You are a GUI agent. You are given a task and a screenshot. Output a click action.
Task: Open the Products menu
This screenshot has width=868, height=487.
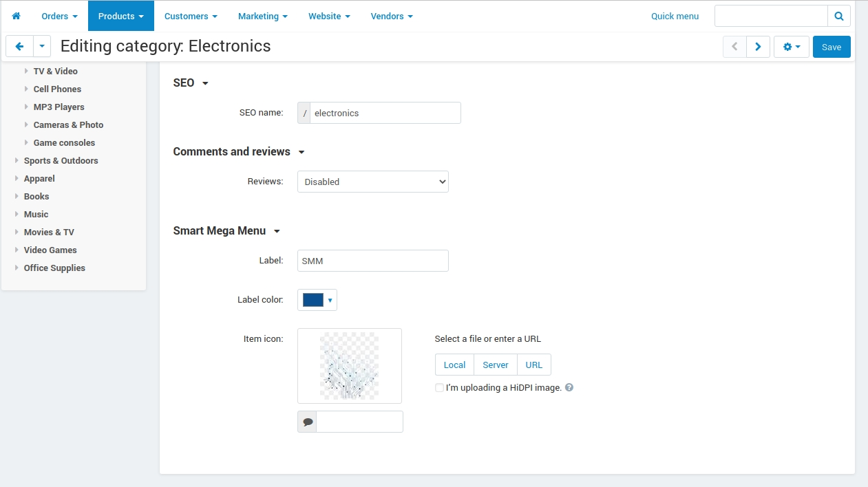click(x=121, y=16)
